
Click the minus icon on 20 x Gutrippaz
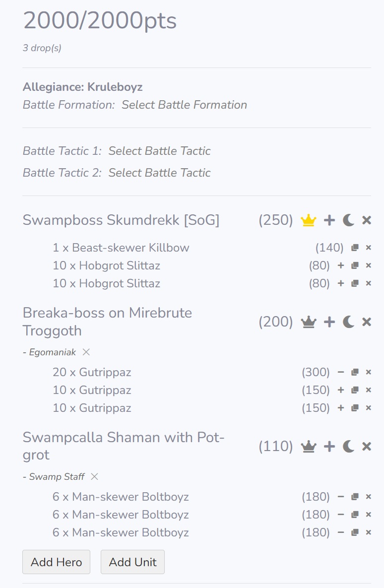[341, 372]
